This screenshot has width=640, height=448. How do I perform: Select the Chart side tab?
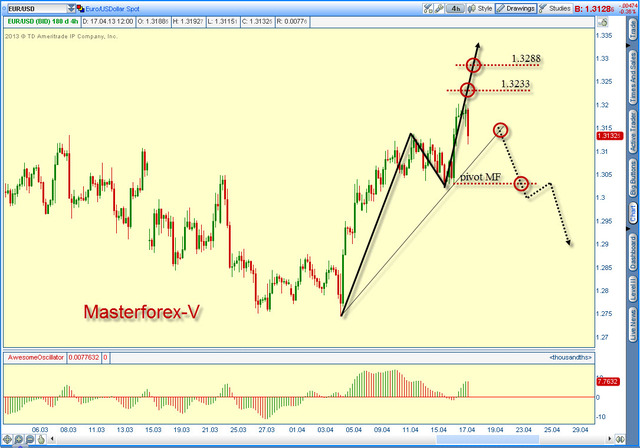pyautogui.click(x=633, y=214)
